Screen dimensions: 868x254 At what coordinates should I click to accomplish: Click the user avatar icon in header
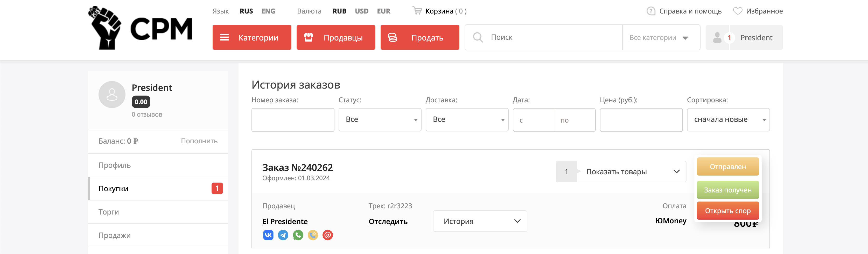(x=717, y=37)
